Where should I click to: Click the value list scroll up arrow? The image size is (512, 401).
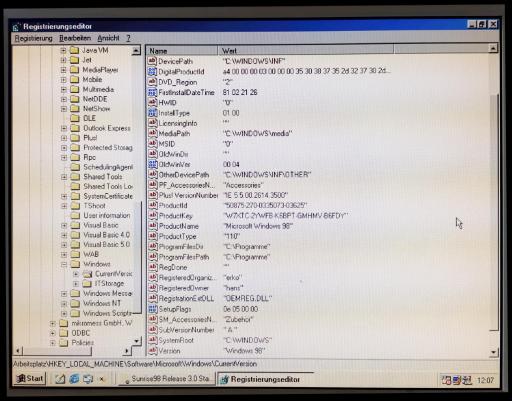pos(493,49)
